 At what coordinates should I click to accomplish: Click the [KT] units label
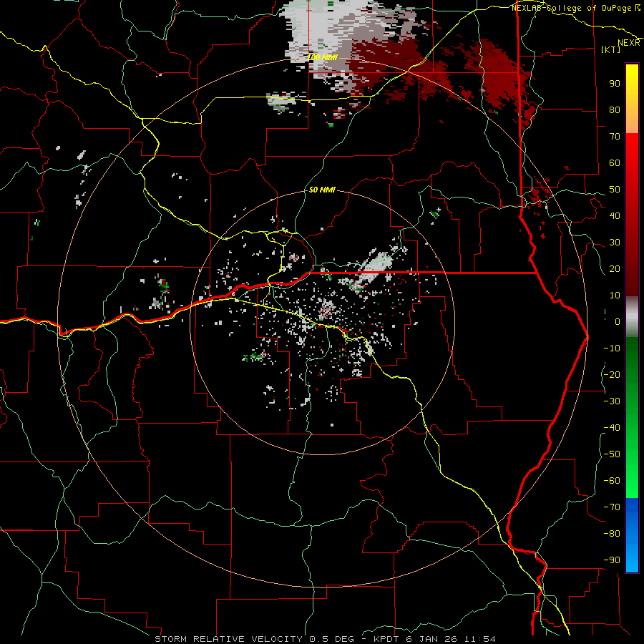pos(610,49)
